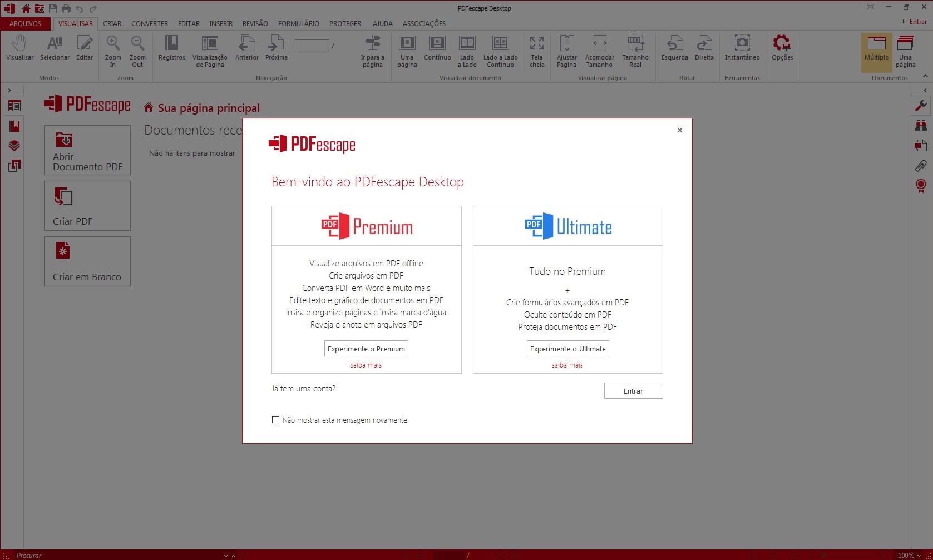The height and width of the screenshot is (560, 933).
Task: Go to the Anterior page
Action: coord(247,49)
